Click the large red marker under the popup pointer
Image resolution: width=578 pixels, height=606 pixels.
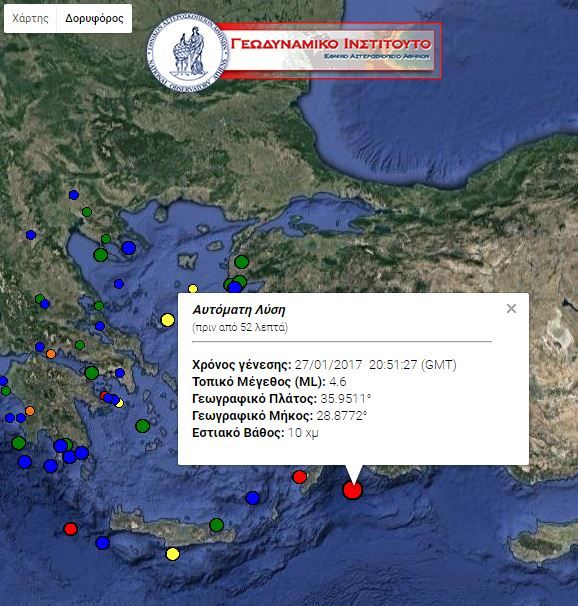coord(352,490)
